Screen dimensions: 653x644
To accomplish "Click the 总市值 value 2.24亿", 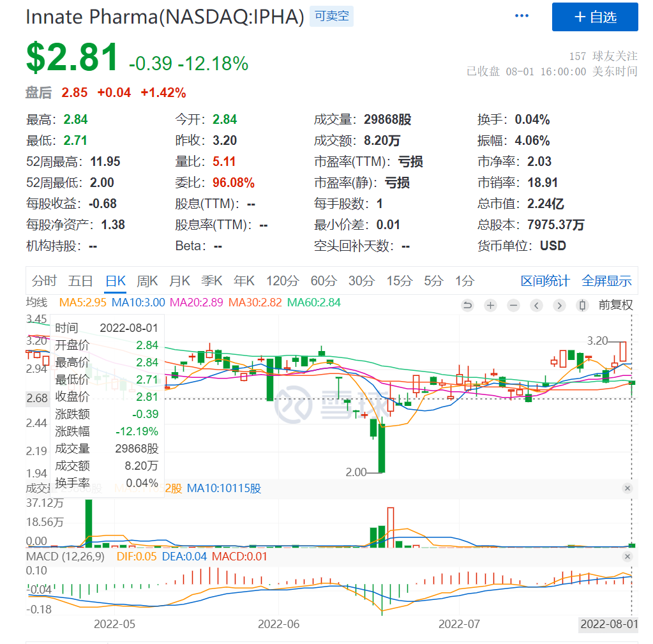I will [x=546, y=204].
